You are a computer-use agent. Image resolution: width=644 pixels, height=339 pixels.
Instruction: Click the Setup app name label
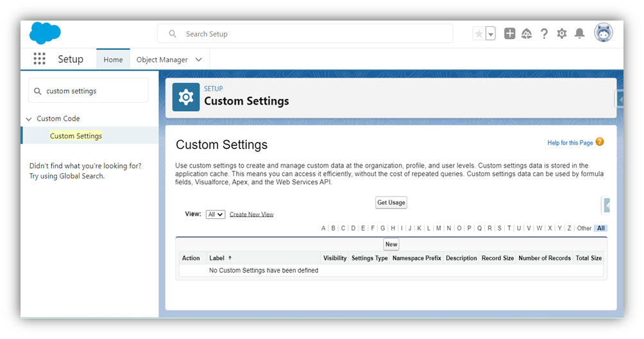click(x=71, y=59)
